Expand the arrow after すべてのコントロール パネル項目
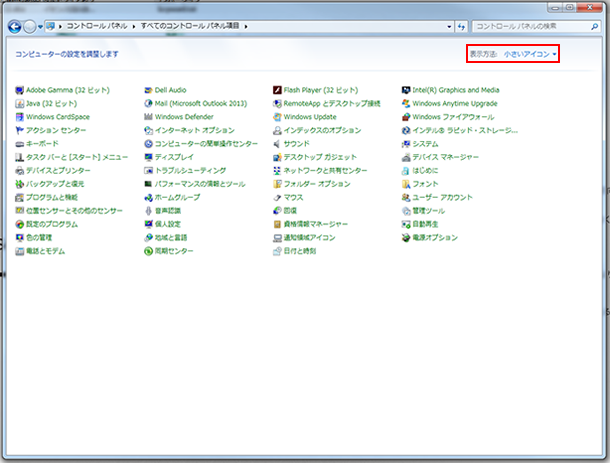Viewport: 610px width, 463px height. [x=246, y=26]
